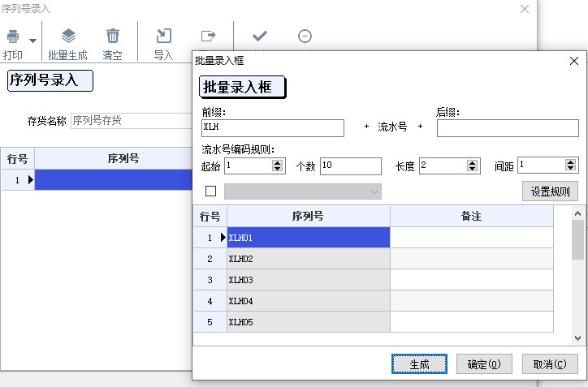Click the 起始 start value field

249,166
